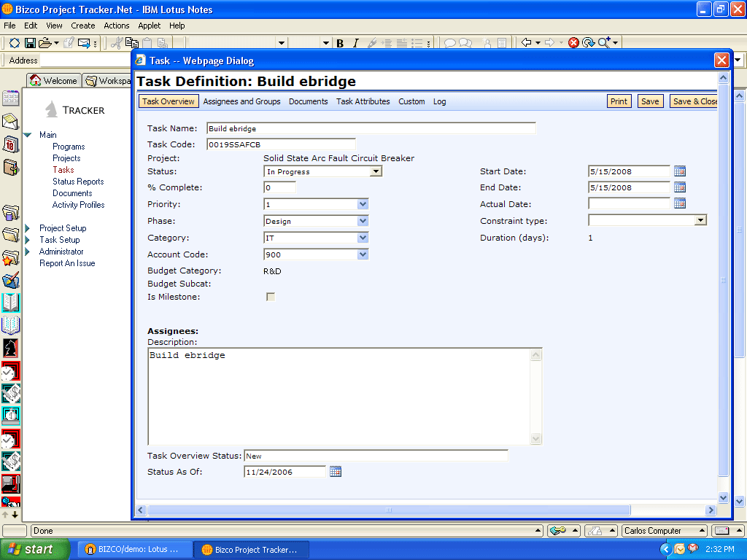The height and width of the screenshot is (560, 747).
Task: Toggle bold formatting in the toolbar
Action: [x=340, y=43]
